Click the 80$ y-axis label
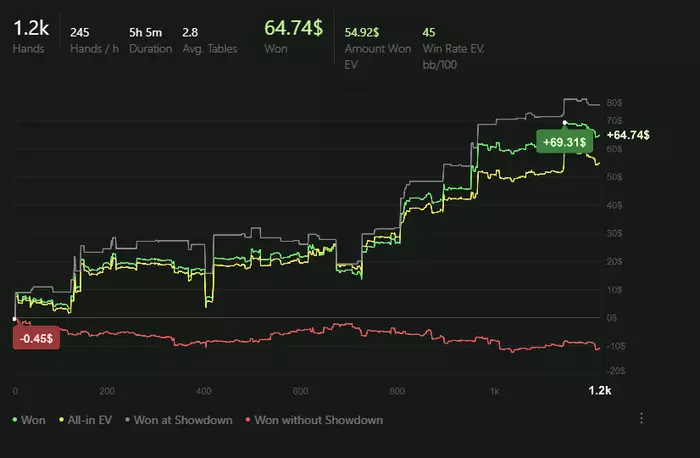The width and height of the screenshot is (700, 458). click(614, 103)
